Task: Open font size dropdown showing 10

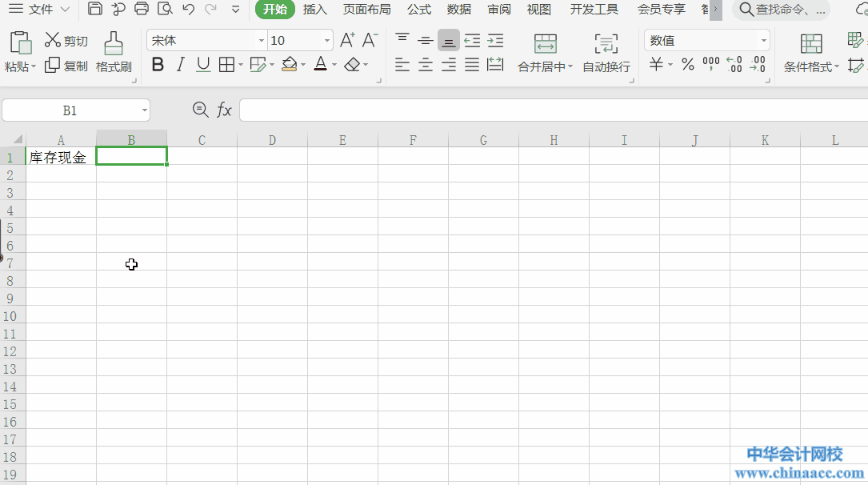Action: [x=327, y=40]
